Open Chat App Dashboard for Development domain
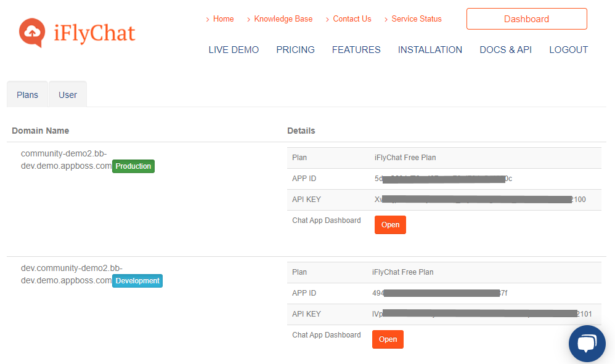615x364 pixels. point(388,339)
